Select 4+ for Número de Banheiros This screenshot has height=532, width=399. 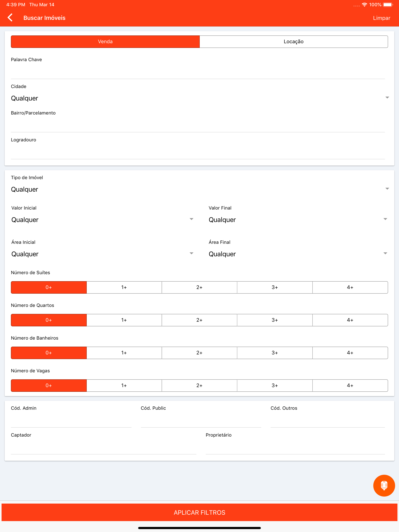(x=350, y=353)
